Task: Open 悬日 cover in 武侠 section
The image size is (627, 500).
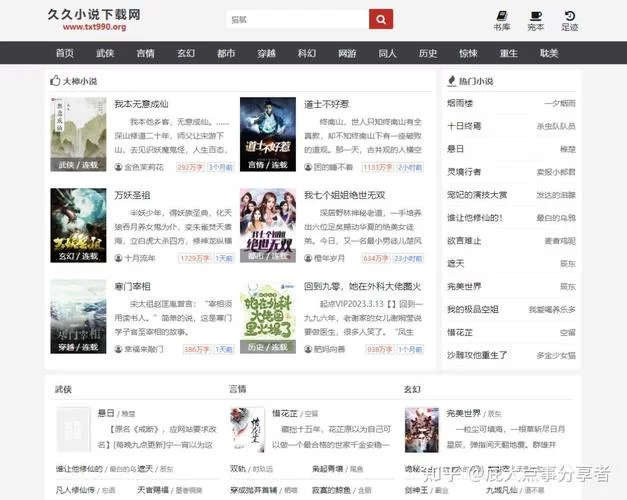Action: click(73, 430)
